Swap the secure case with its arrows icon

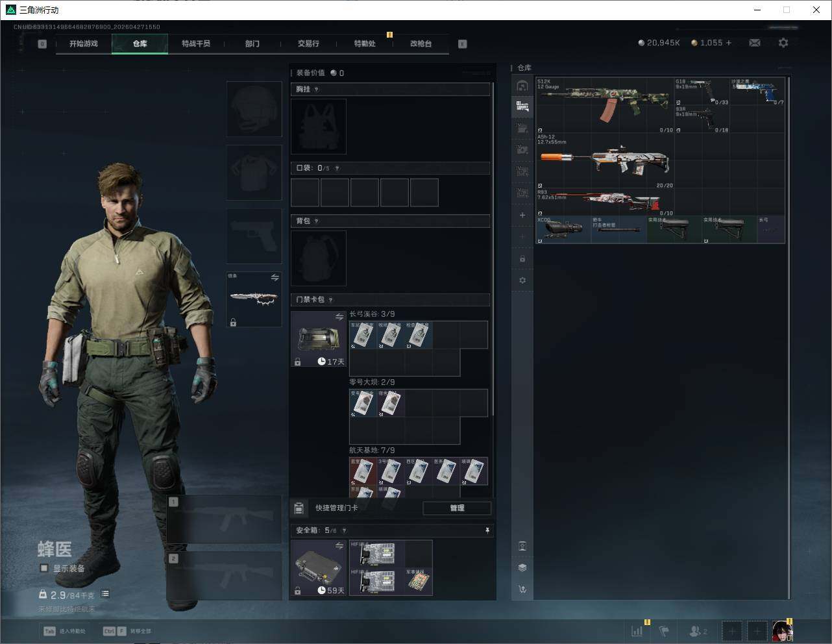click(339, 546)
